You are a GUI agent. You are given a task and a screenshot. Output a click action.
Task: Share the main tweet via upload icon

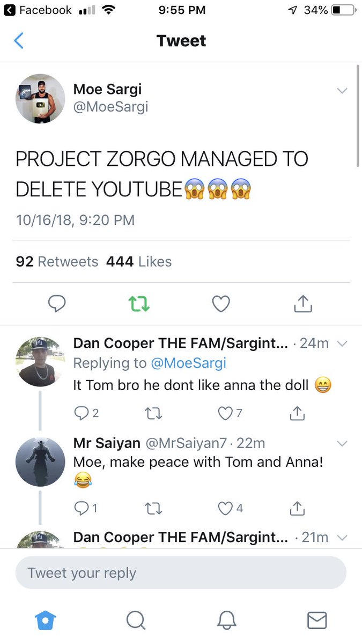303,303
